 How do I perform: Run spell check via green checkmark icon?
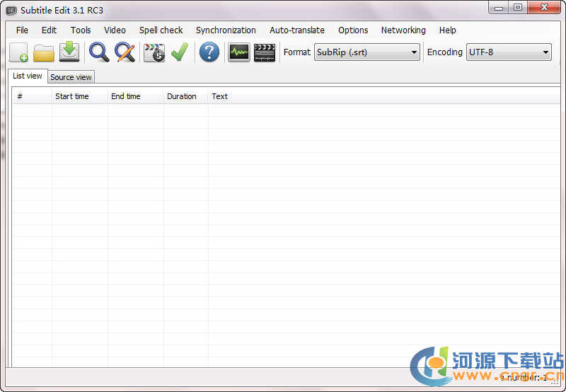[x=179, y=52]
